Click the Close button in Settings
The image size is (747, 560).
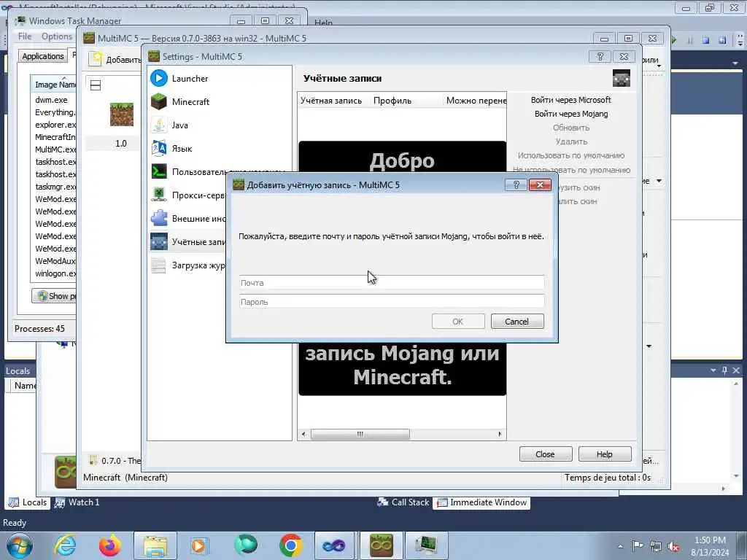tap(546, 454)
